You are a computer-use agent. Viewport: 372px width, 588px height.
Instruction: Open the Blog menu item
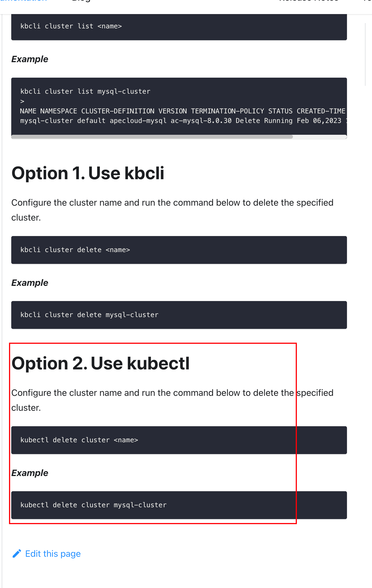(80, 2)
